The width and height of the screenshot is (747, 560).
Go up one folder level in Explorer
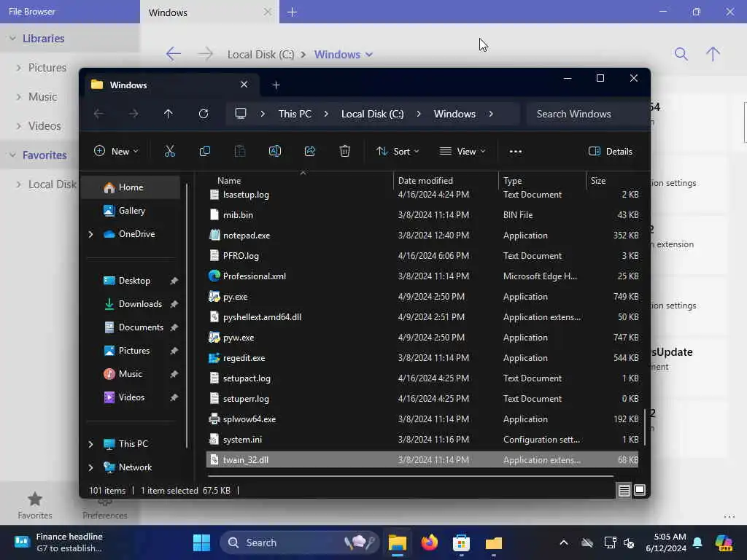169,114
